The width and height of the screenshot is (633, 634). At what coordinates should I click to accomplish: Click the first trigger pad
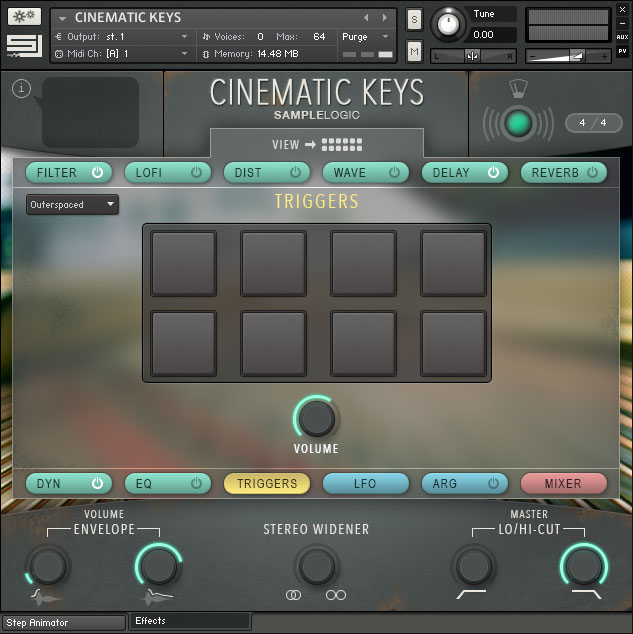(x=183, y=263)
